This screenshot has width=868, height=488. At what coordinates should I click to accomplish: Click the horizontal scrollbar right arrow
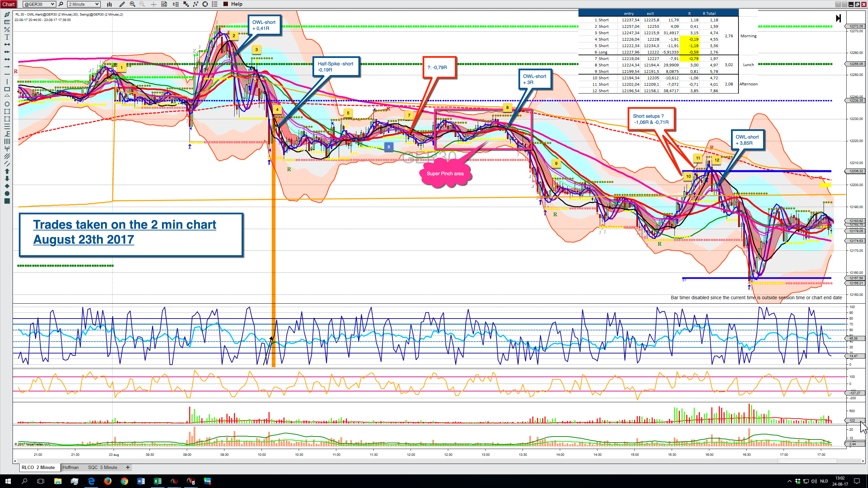point(863,461)
